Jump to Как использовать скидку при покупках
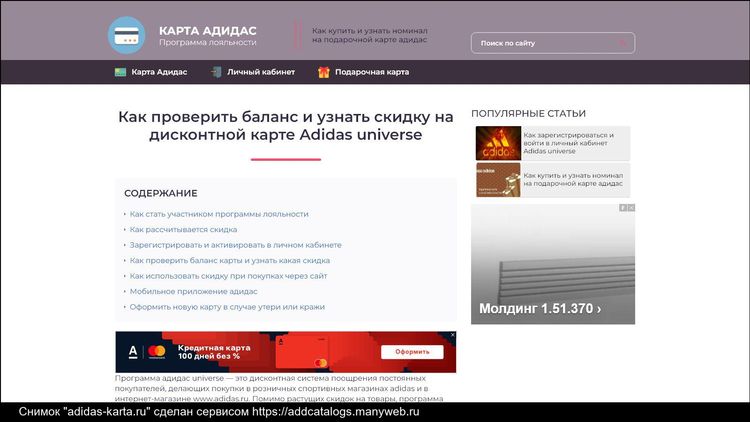The width and height of the screenshot is (750, 422). (228, 276)
